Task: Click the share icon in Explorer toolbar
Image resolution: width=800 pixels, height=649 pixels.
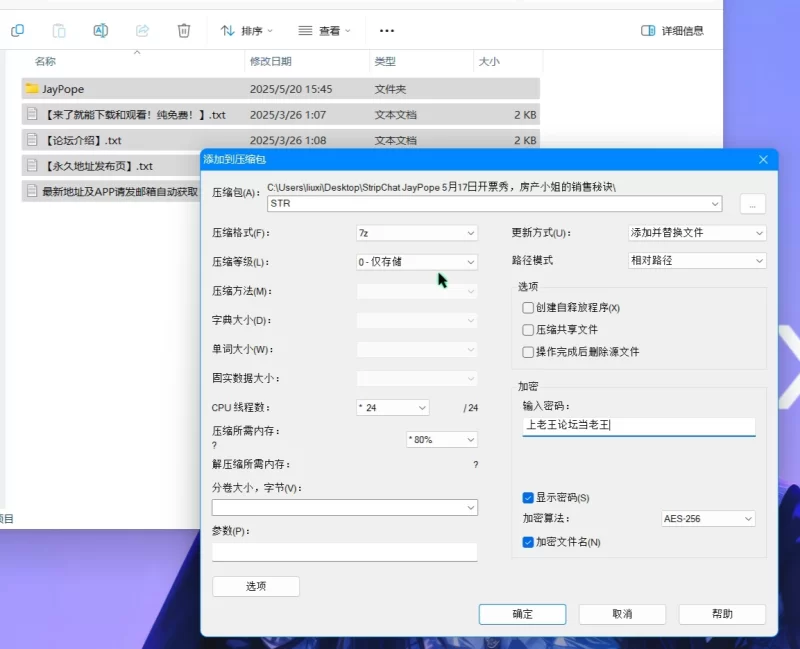Action: tap(142, 31)
